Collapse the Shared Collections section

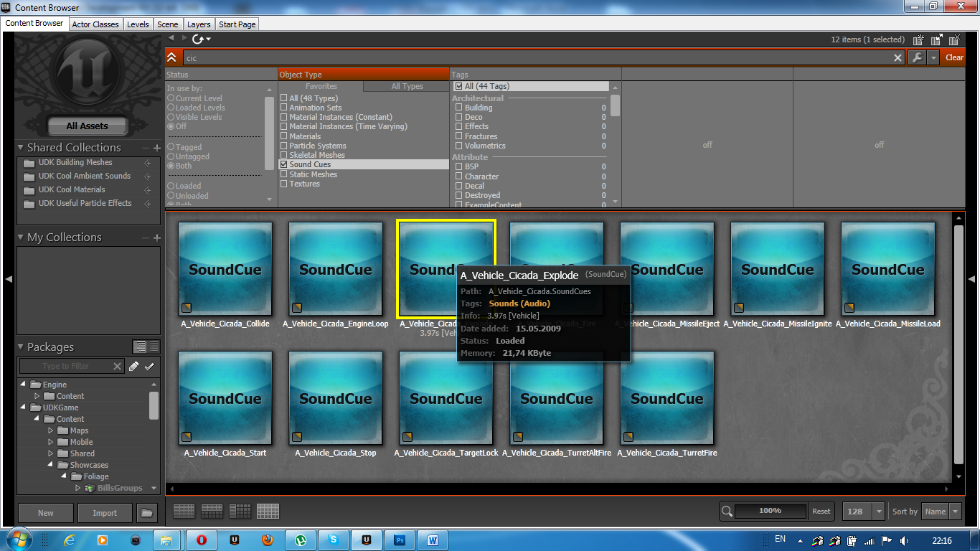click(x=21, y=148)
